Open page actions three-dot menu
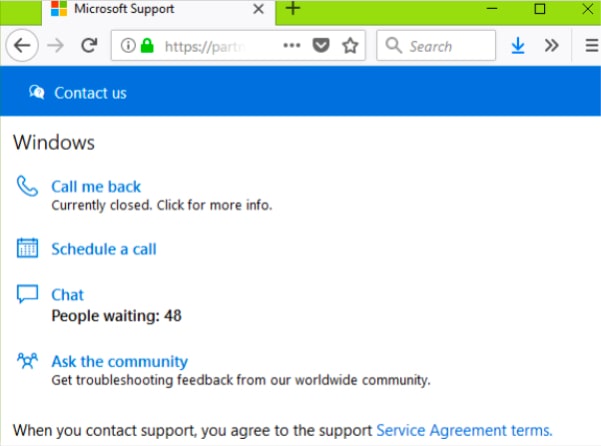This screenshot has width=601, height=446. pyautogui.click(x=292, y=46)
